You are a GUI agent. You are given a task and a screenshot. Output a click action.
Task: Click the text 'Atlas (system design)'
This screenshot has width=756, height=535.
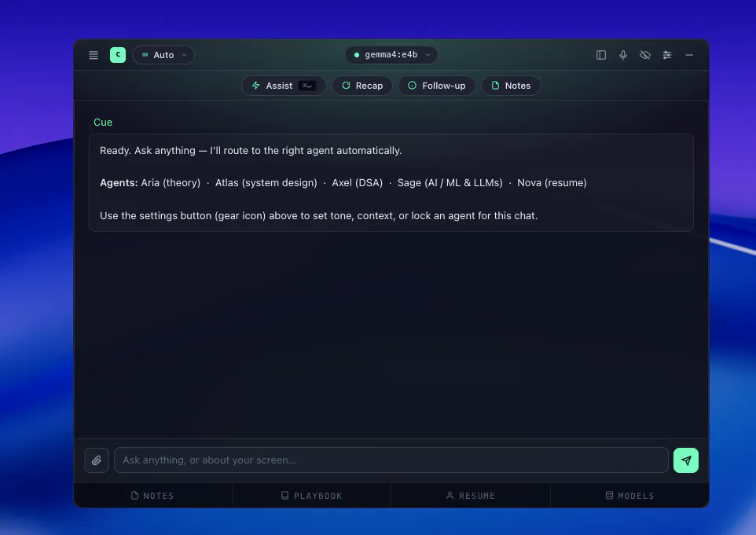click(266, 183)
